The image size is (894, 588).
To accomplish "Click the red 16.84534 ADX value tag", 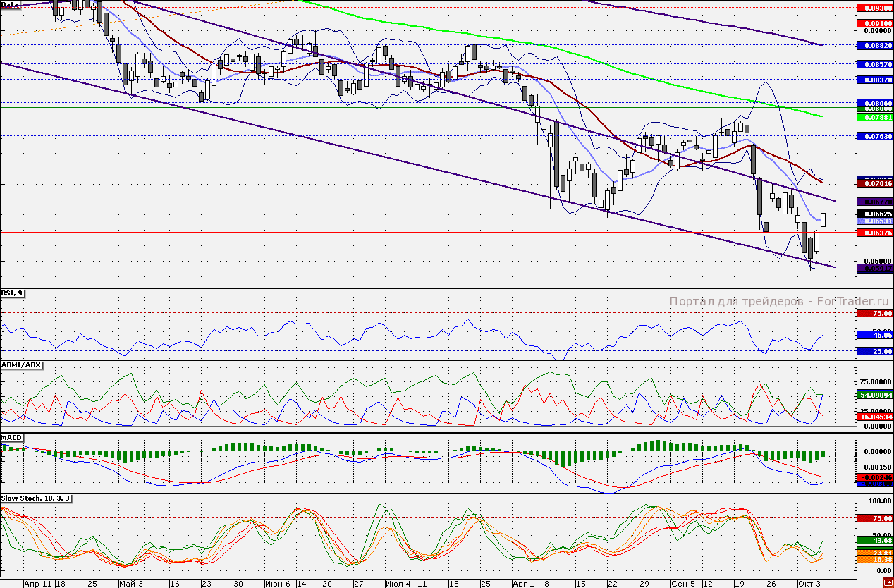I will click(874, 417).
